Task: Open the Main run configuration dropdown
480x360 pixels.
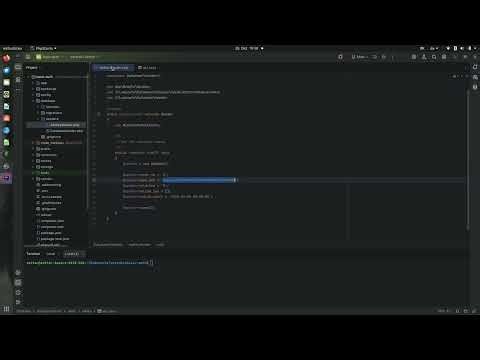Action: (359, 57)
